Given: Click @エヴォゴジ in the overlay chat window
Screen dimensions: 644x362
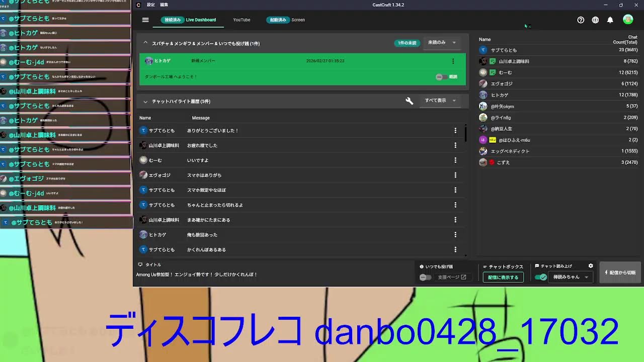Looking at the screenshot, I should [26, 178].
